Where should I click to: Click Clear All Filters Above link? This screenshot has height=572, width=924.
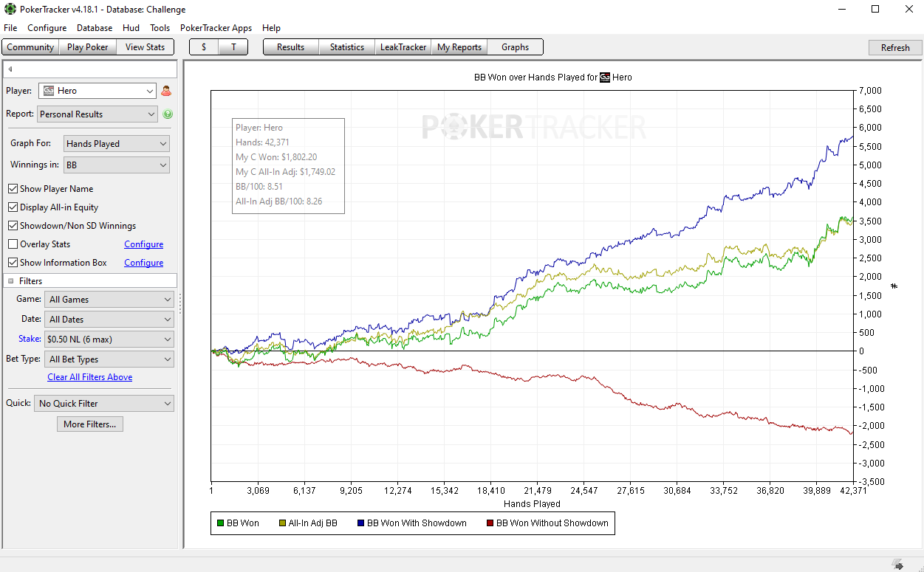pyautogui.click(x=90, y=377)
